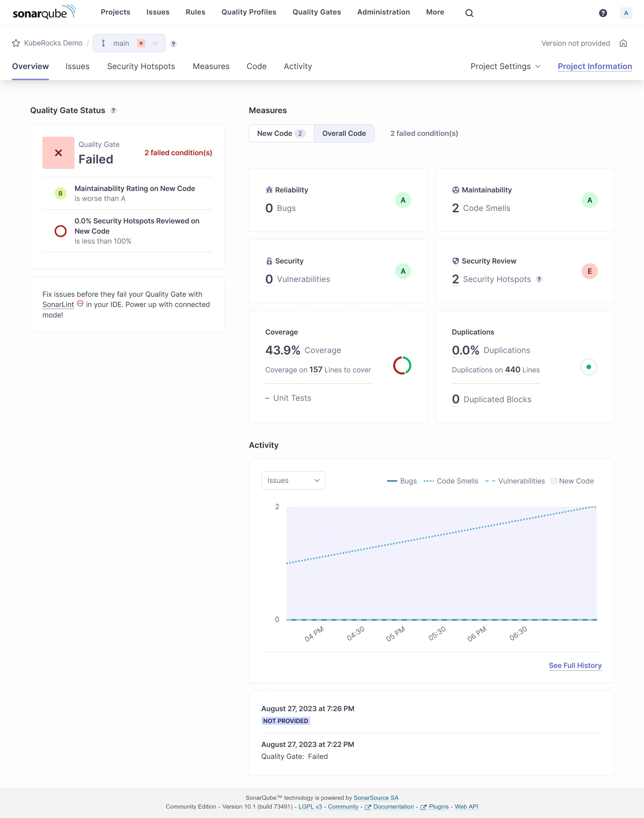Open the user avatar menu
This screenshot has width=644, height=818.
pyautogui.click(x=626, y=13)
